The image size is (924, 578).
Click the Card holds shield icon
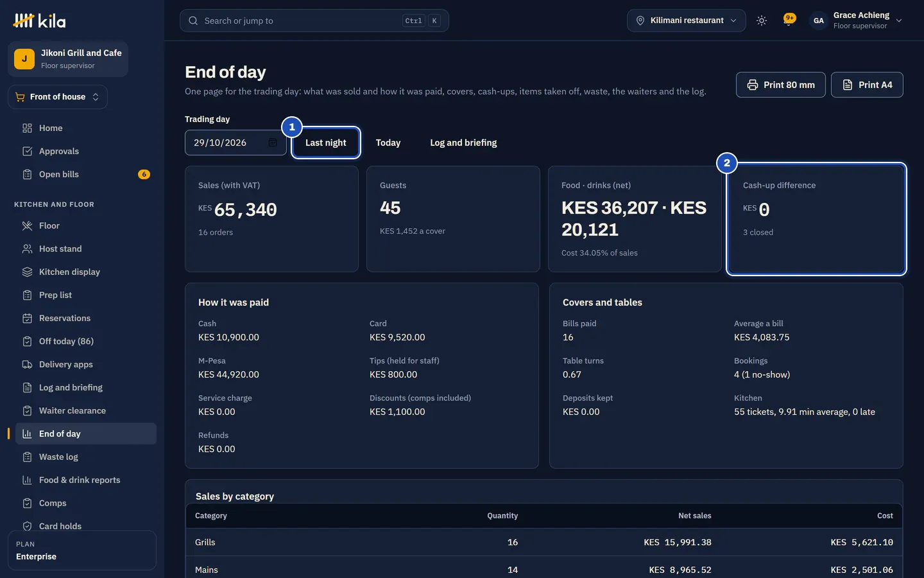click(27, 527)
